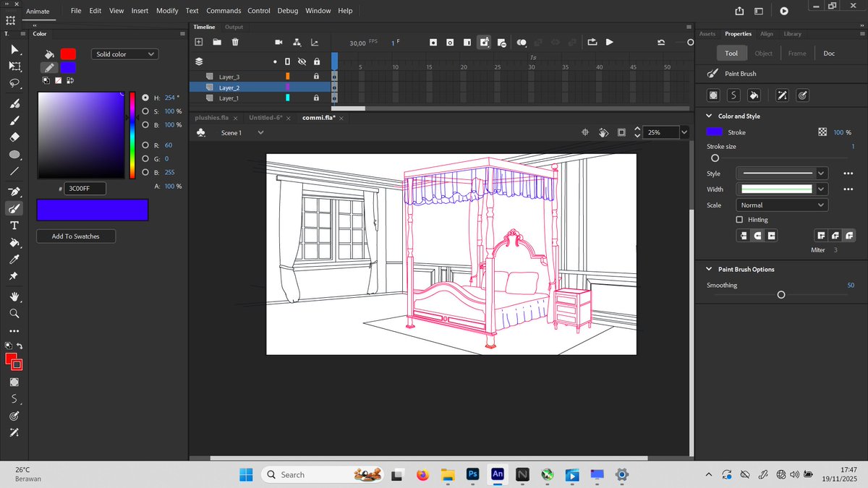Click the New Folder icon in timeline
Screen dimensions: 868x488
point(217,43)
